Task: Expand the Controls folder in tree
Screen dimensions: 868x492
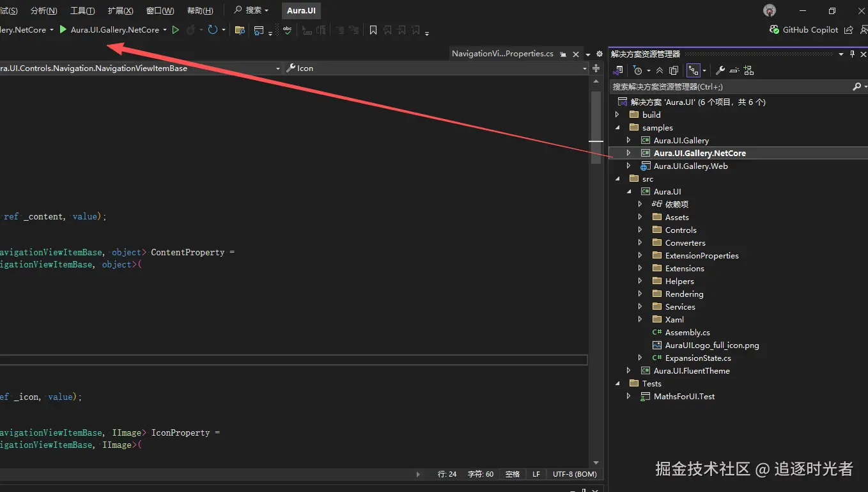Action: coord(640,230)
